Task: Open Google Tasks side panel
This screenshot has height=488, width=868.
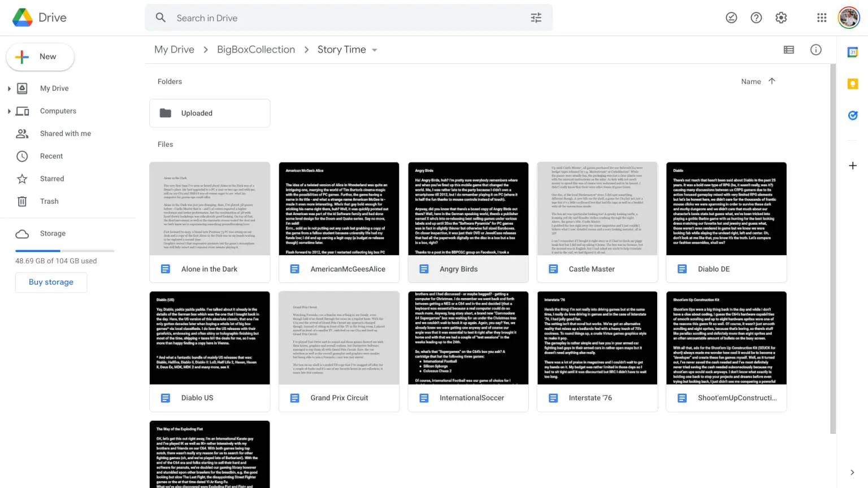Action: (853, 116)
